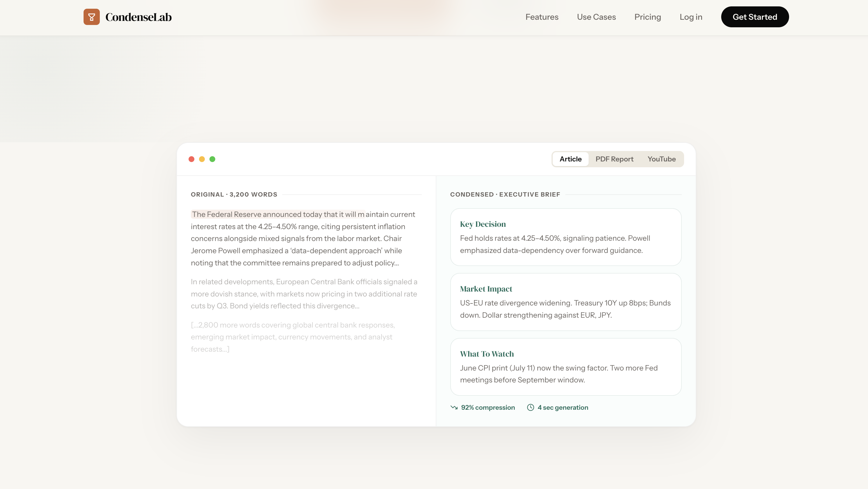This screenshot has width=868, height=489.
Task: Click the compression trend-down arrow icon
Action: tap(454, 407)
